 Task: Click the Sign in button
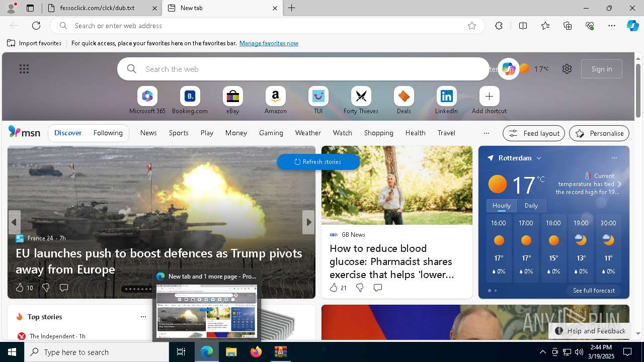[602, 69]
